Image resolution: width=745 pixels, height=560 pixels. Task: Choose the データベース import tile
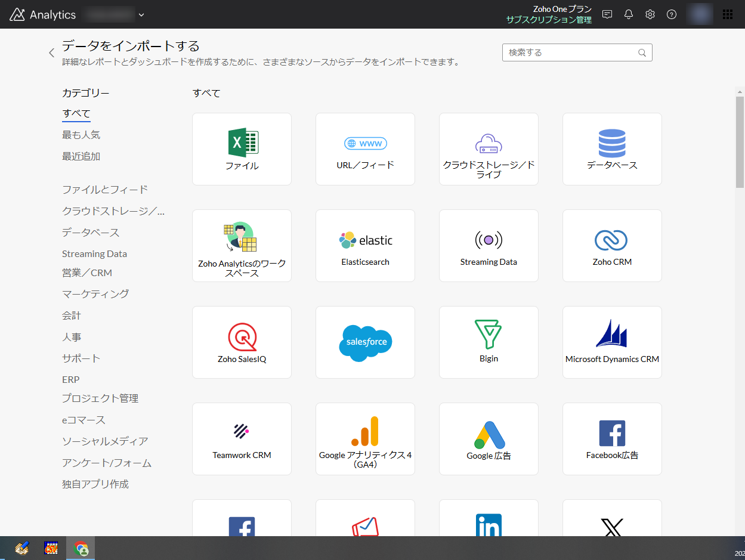point(612,149)
